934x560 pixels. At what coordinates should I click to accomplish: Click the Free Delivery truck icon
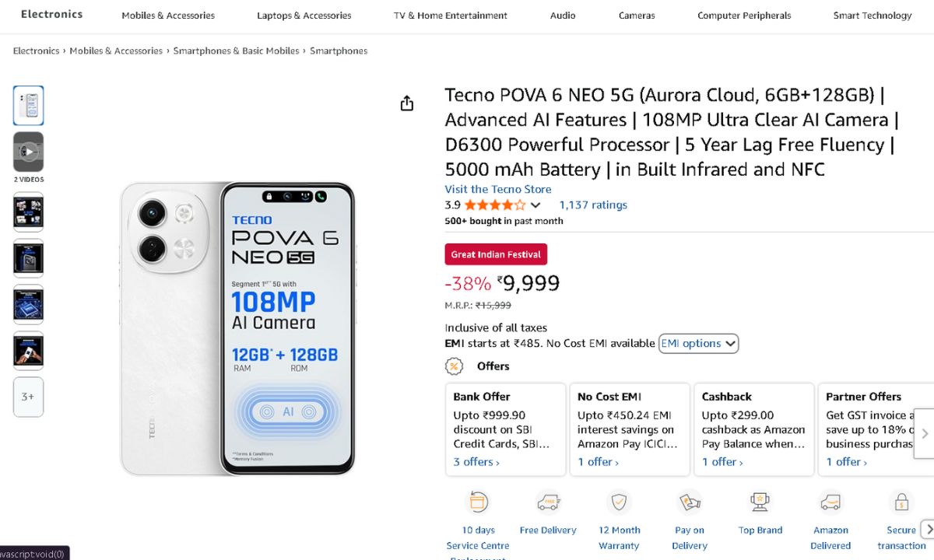548,502
